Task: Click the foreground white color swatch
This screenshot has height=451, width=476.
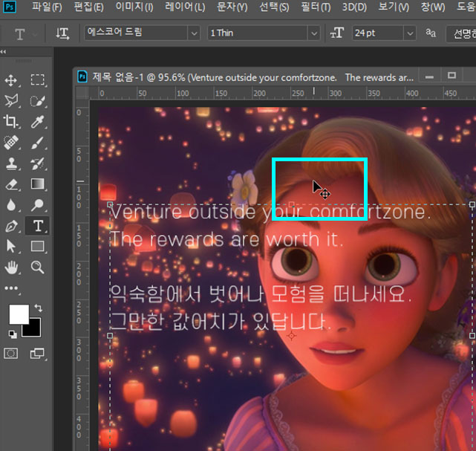Action: [x=18, y=314]
